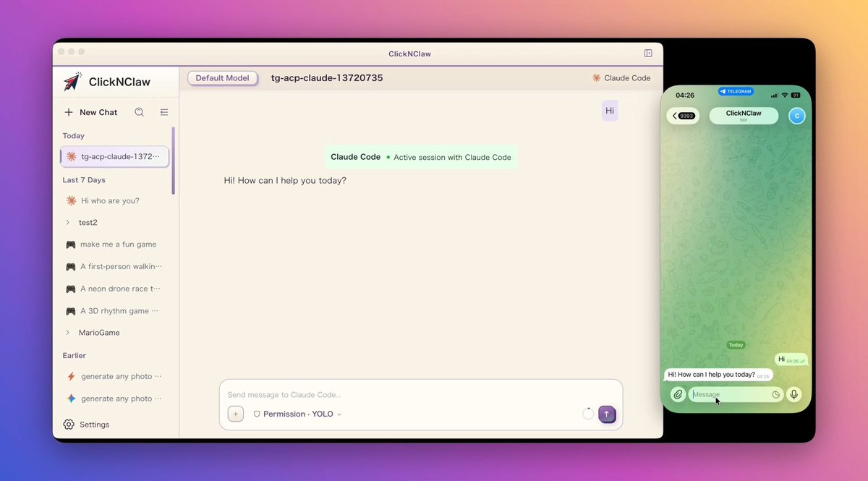
Task: Click the sidebar chat list scrollbar
Action: click(x=173, y=161)
